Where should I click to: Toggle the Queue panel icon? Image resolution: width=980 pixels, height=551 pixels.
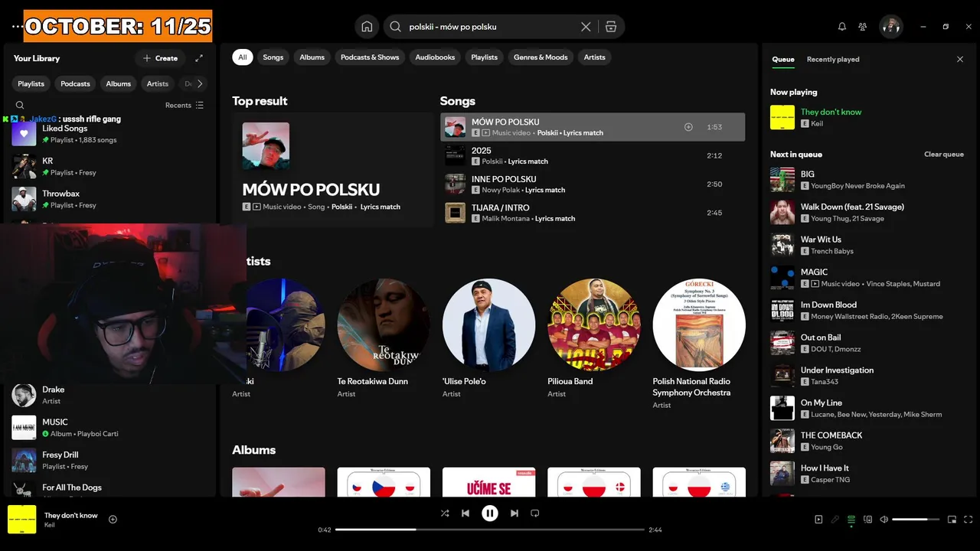tap(851, 520)
